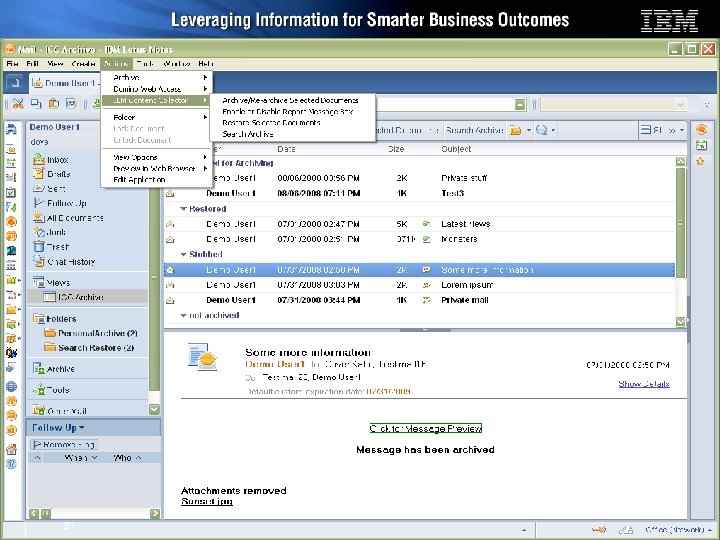Select the Private mail message row
This screenshot has width=720, height=540.
coord(419,300)
